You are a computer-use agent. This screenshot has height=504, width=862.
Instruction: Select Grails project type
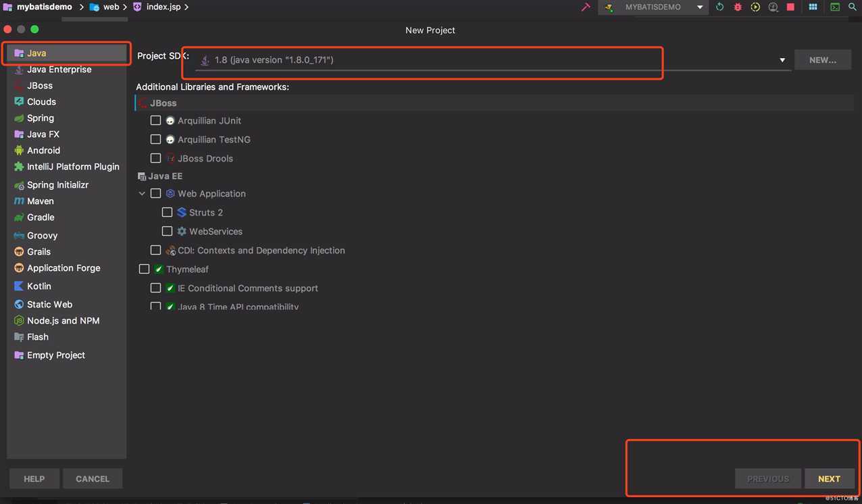(x=66, y=251)
